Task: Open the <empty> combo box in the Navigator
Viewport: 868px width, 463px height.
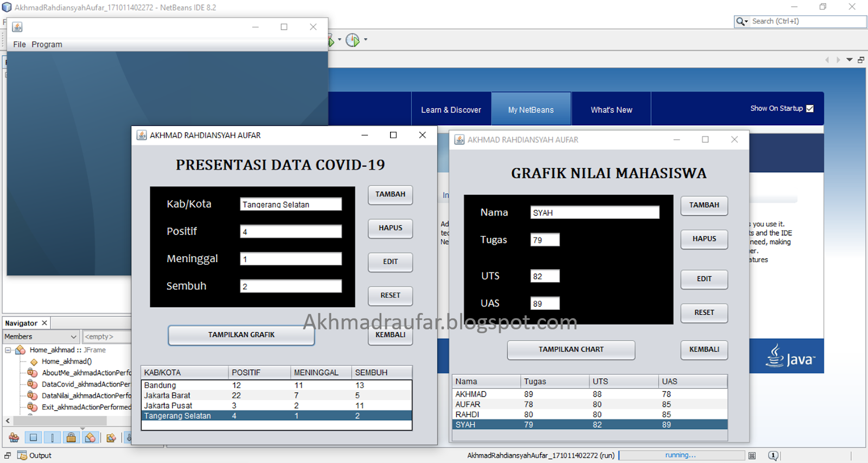Action: 106,337
